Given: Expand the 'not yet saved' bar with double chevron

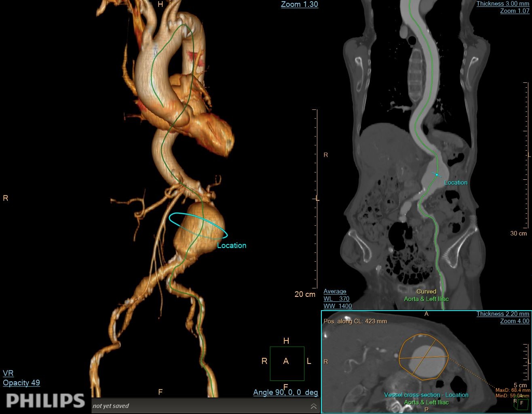Looking at the screenshot, I should 313,406.
